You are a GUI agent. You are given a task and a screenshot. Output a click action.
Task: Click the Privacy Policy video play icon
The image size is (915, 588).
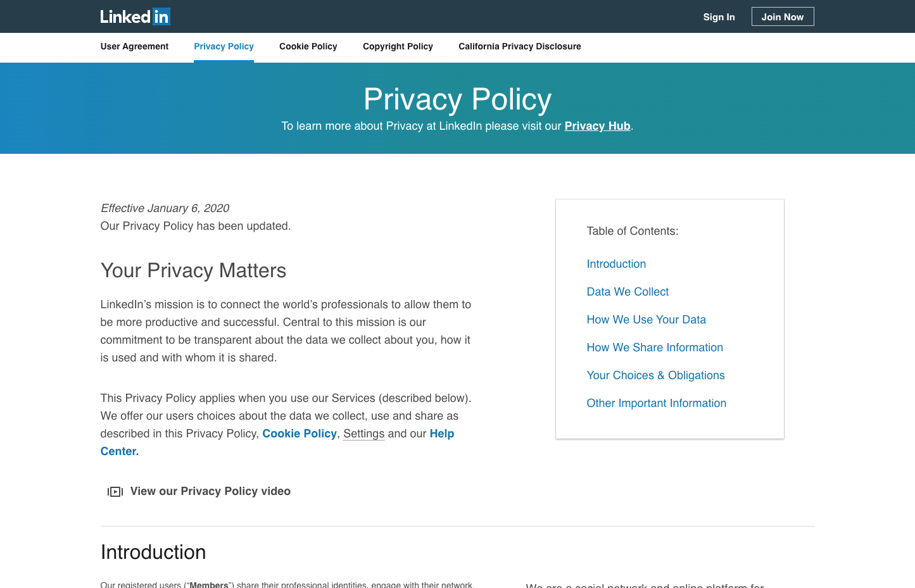(x=115, y=492)
